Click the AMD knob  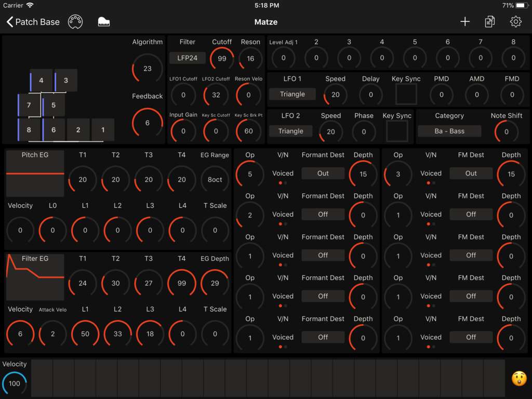click(477, 95)
